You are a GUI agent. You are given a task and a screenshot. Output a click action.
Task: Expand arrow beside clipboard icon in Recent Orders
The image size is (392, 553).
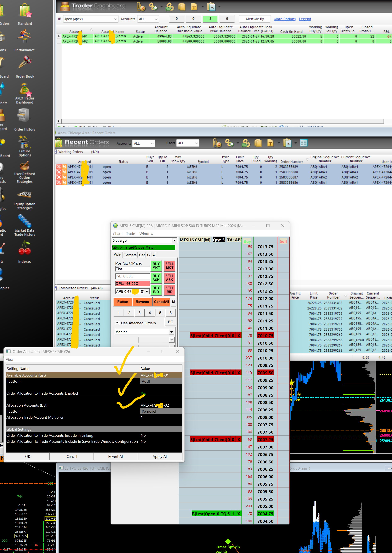coord(295,143)
